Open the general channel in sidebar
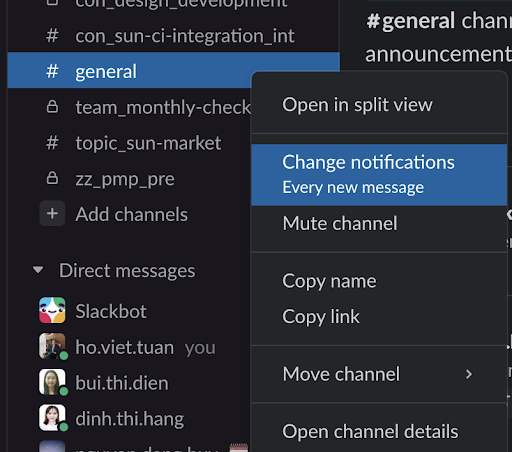The width and height of the screenshot is (512, 452). tap(130, 71)
